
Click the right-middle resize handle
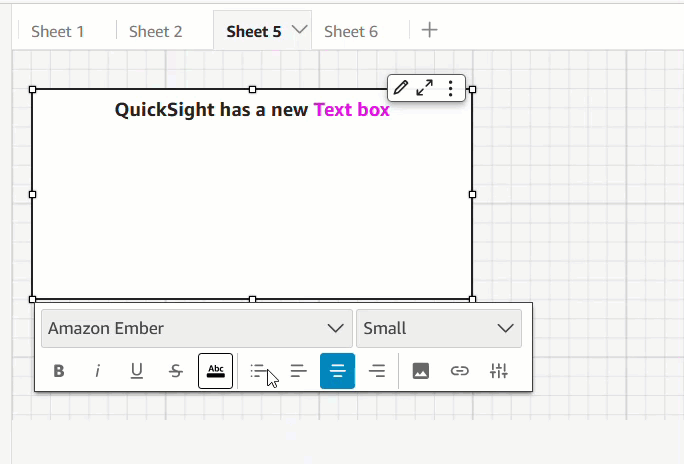(472, 194)
